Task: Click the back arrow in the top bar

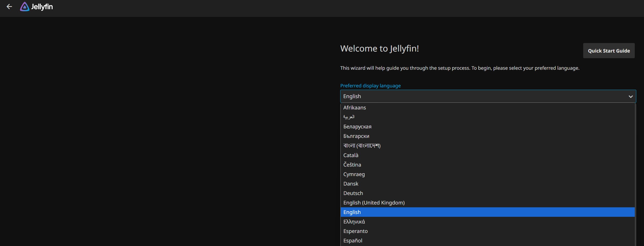Action: pyautogui.click(x=9, y=6)
